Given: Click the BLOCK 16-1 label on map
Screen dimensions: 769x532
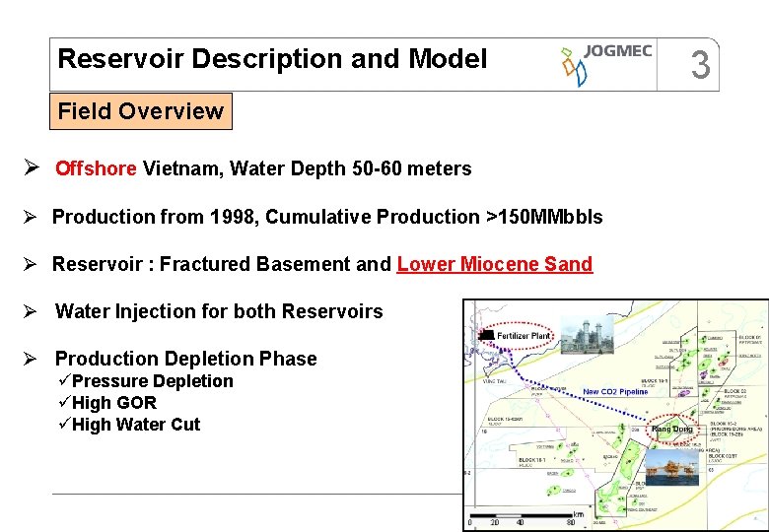Looking at the screenshot, I should (x=531, y=460).
